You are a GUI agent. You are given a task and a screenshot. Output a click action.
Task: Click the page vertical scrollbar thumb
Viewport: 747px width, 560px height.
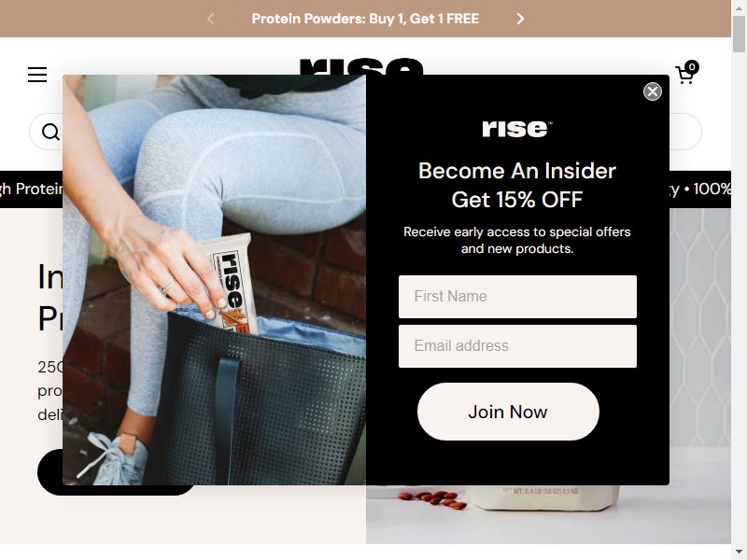pos(739,34)
